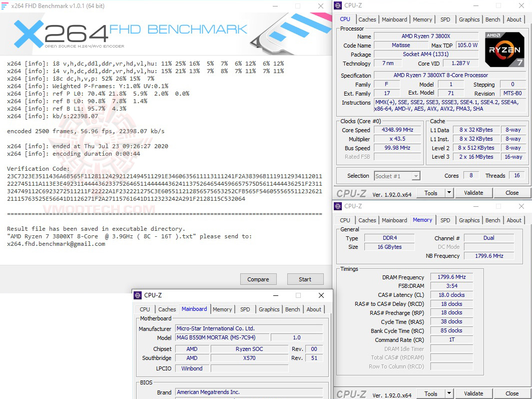The width and height of the screenshot is (532, 399).
Task: Open the Bench tab in the top CPU-Z window
Action: (492, 19)
